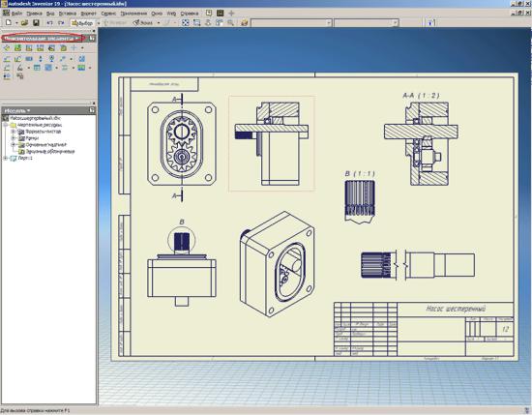Click the dark square icon in menu bar
Image resolution: width=532 pixels, height=415 pixels.
220,14
